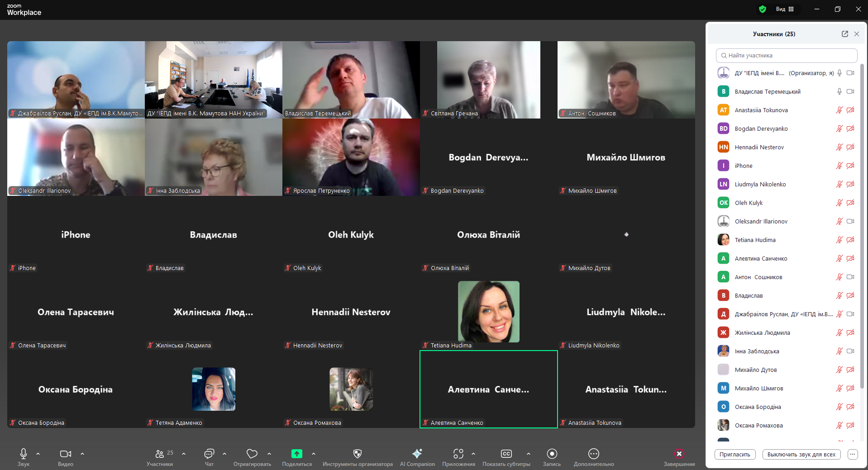Toggle the Video camera button
Image resolution: width=868 pixels, height=470 pixels.
point(65,454)
